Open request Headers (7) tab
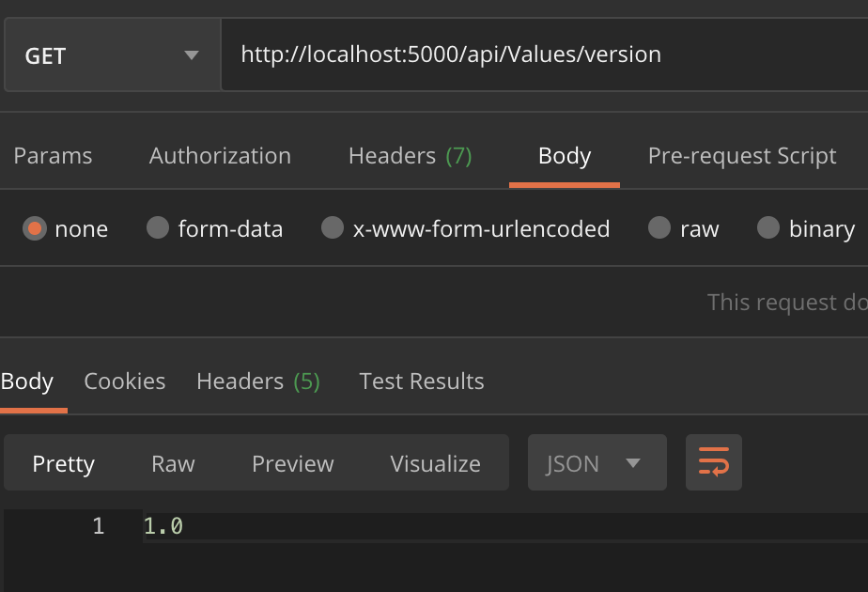The width and height of the screenshot is (868, 592). click(411, 156)
